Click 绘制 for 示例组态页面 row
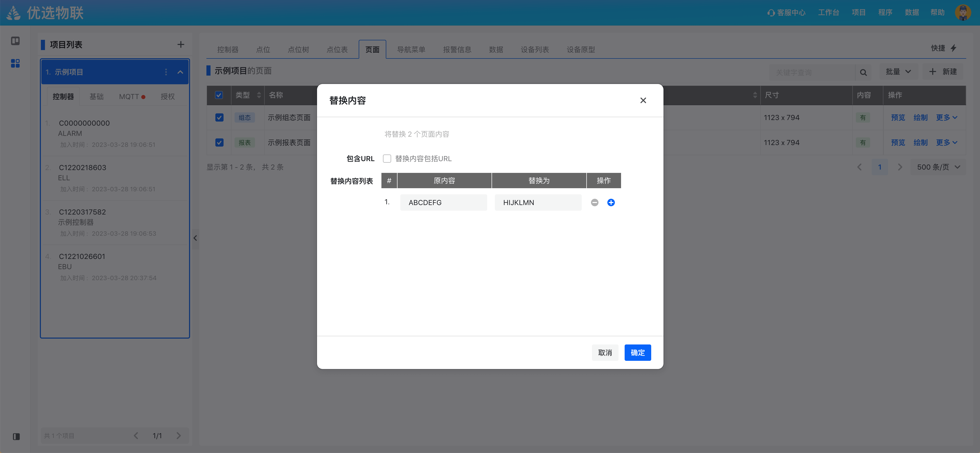 coord(920,117)
